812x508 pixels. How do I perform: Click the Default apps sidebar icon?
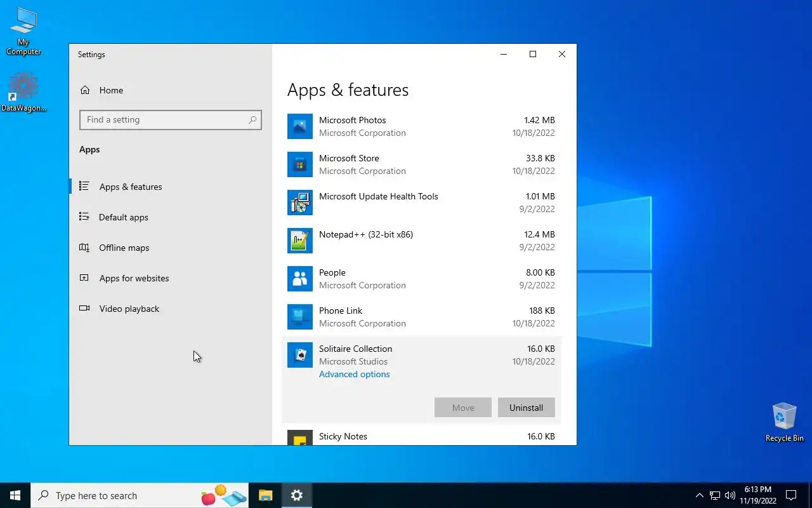coord(84,217)
